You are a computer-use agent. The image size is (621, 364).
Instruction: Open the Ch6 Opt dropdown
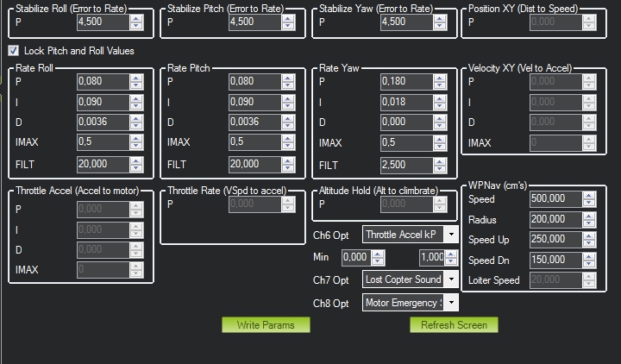[451, 234]
